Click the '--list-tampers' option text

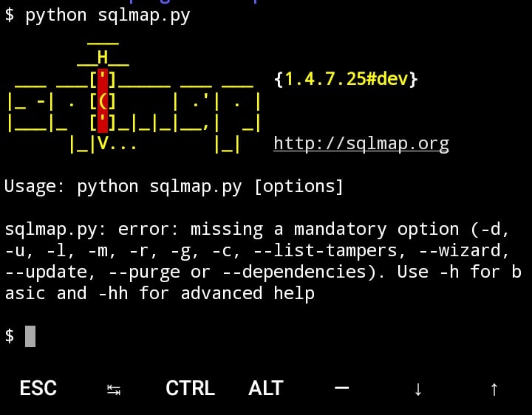click(x=329, y=251)
